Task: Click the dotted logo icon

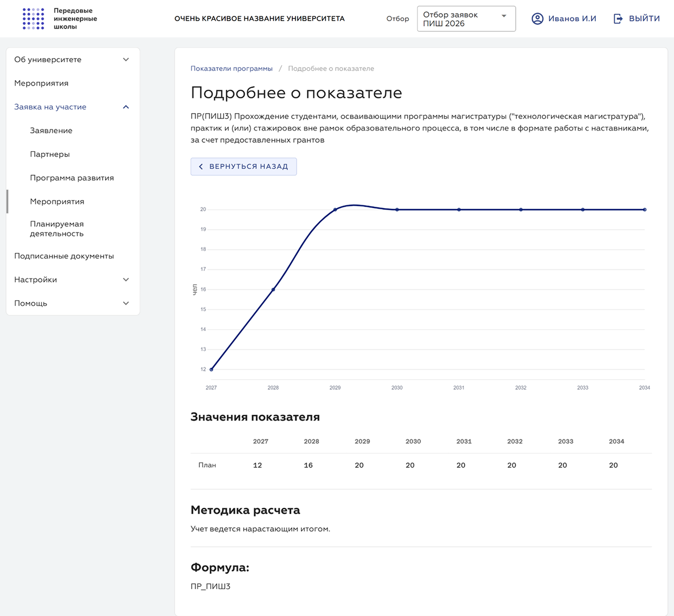Action: (x=33, y=18)
